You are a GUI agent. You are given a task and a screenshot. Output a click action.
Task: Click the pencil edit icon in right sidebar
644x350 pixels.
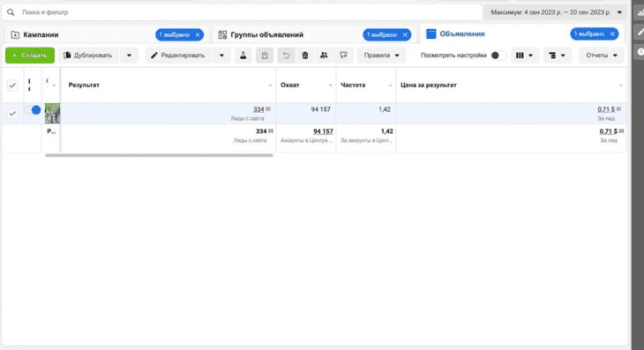coord(640,32)
